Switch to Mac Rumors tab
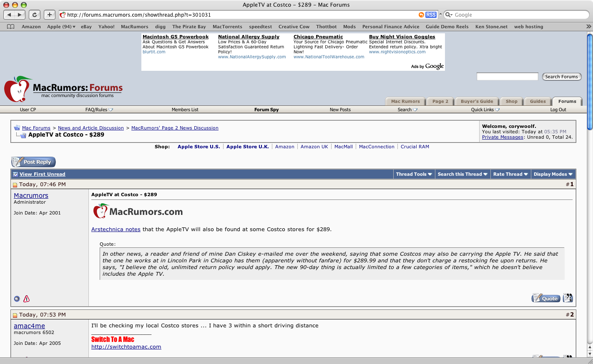Screen dimensions: 593x364 pyautogui.click(x=405, y=101)
